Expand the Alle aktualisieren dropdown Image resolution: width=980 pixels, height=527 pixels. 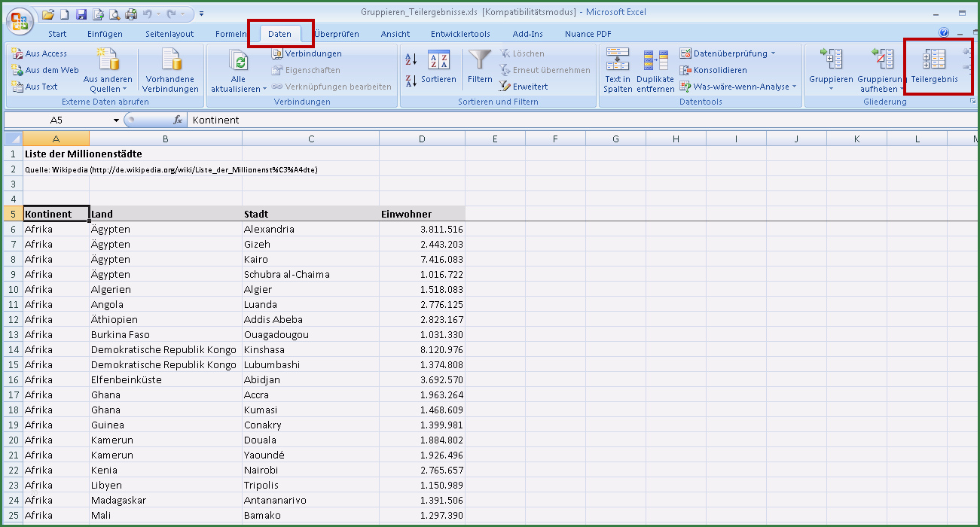point(239,89)
